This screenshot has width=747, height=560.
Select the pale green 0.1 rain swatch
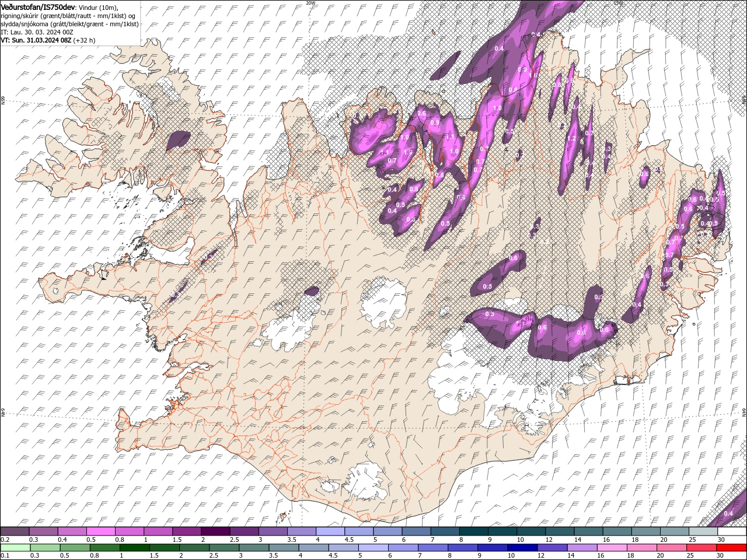pyautogui.click(x=16, y=548)
